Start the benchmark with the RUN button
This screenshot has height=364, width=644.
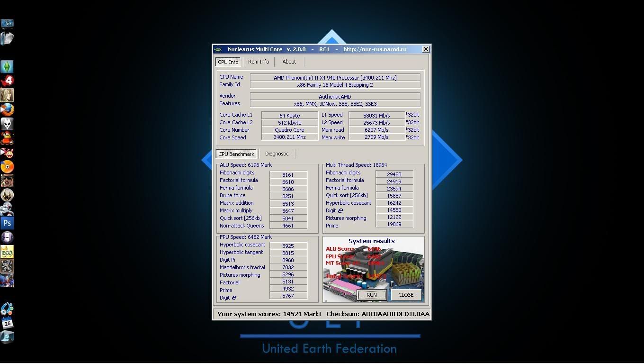(372, 295)
